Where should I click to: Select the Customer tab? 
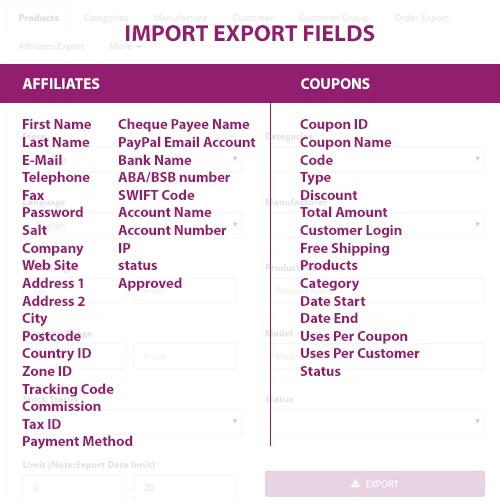coord(253,18)
